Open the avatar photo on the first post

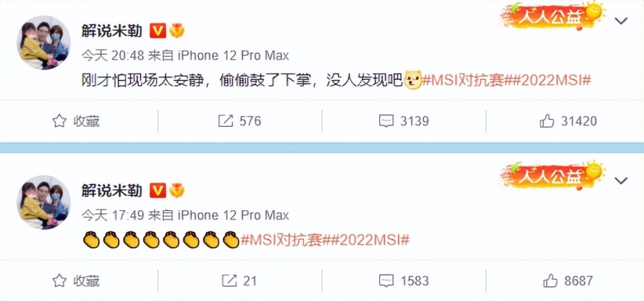tap(43, 43)
